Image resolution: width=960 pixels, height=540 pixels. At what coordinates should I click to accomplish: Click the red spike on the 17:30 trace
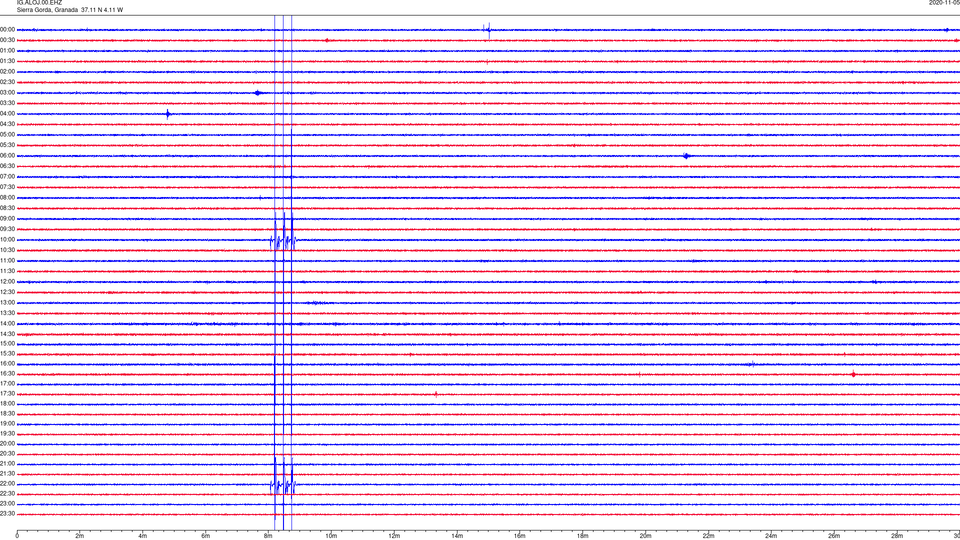pyautogui.click(x=436, y=394)
